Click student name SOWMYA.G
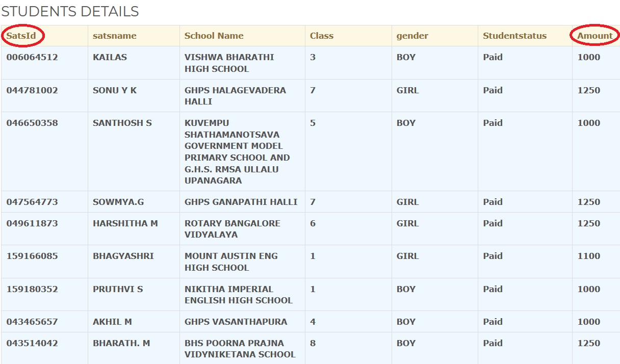620x364 pixels. pos(118,202)
